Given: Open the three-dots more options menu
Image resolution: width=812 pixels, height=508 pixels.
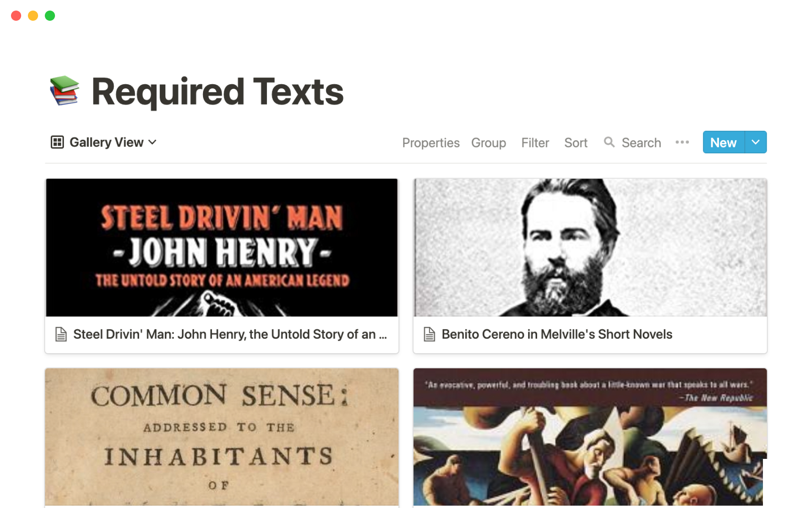Looking at the screenshot, I should [682, 142].
